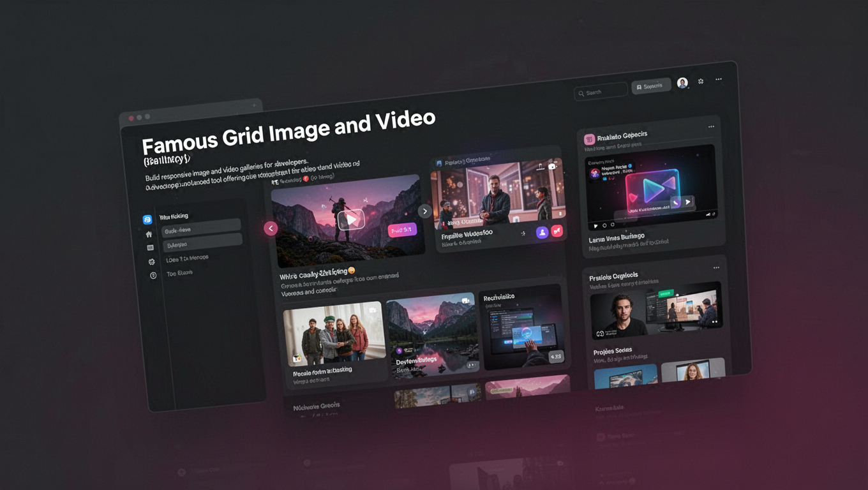Open the search magnifier icon in the header
The height and width of the screenshot is (490, 868).
tap(581, 92)
